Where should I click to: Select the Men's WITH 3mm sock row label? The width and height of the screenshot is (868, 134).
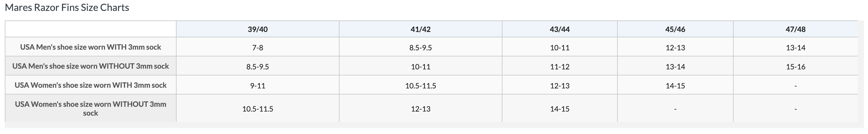coord(90,47)
